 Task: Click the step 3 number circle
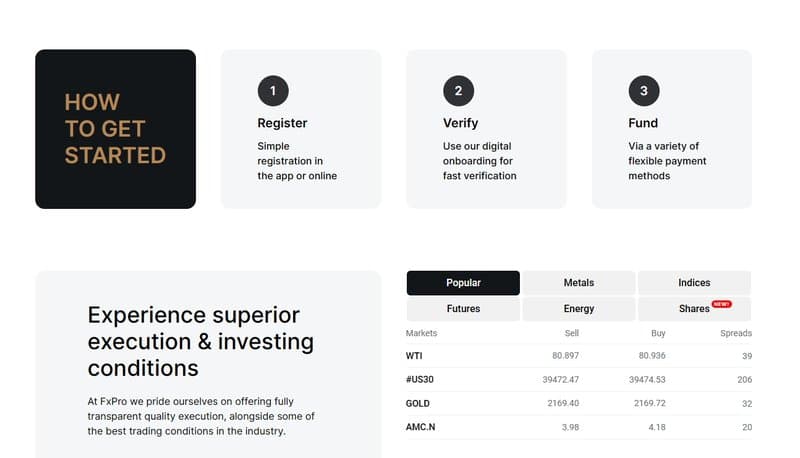tap(644, 91)
